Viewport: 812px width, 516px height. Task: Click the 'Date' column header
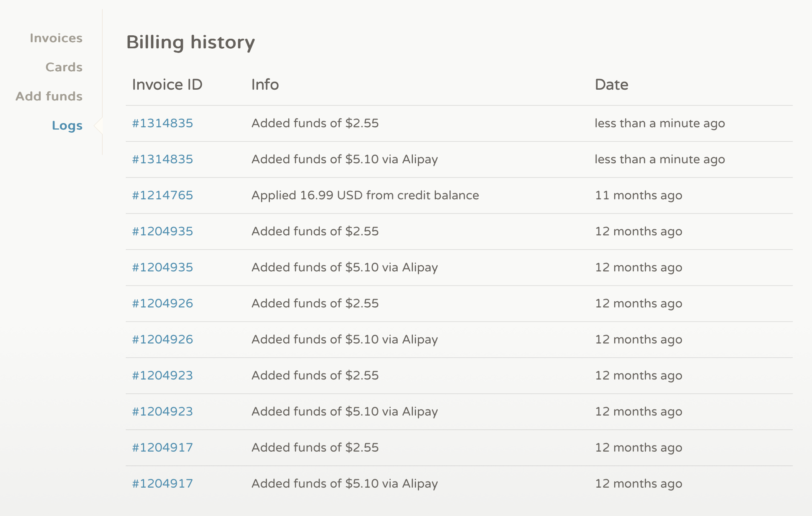tap(611, 84)
